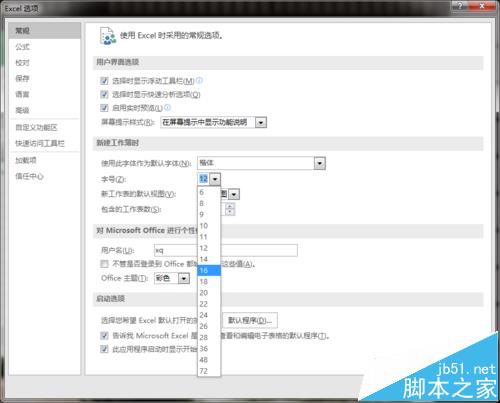This screenshot has height=403, width=500.
Task: Click the 用户名 input field
Action: [226, 250]
